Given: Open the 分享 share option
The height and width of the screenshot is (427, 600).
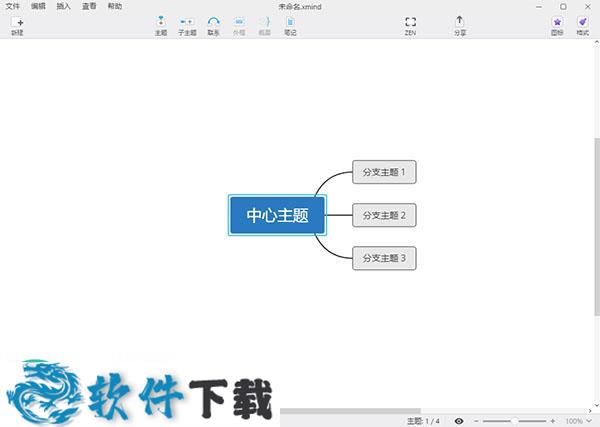Looking at the screenshot, I should coord(459,24).
